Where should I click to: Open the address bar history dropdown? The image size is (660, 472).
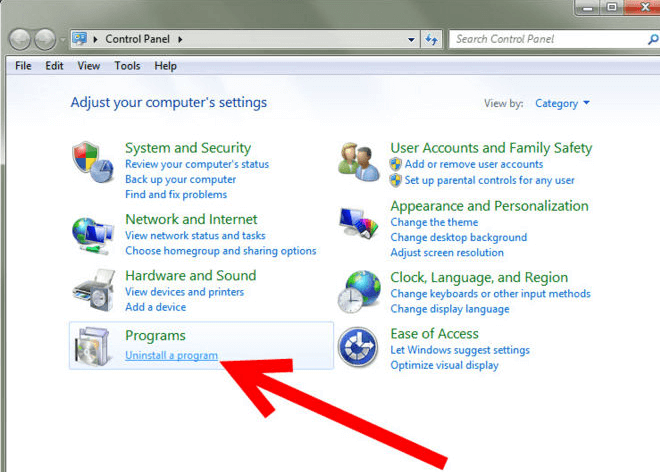tap(411, 40)
